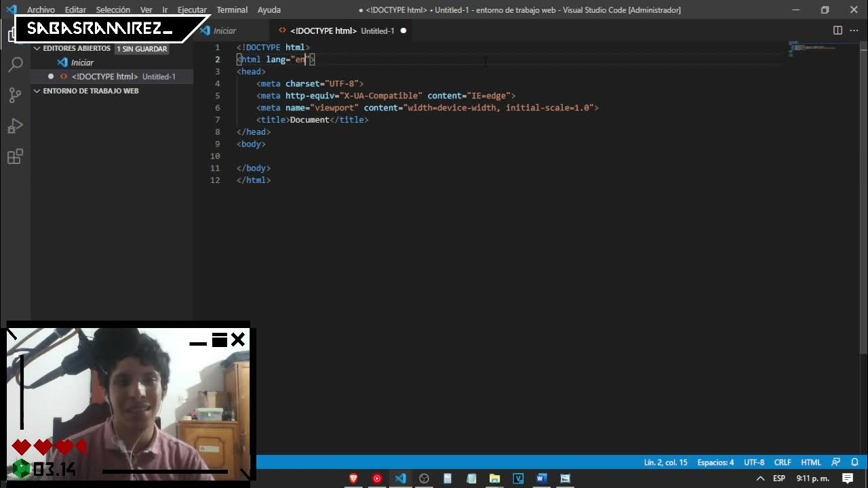868x488 pixels.
Task: Open File Explorer from taskbar
Action: click(x=494, y=479)
